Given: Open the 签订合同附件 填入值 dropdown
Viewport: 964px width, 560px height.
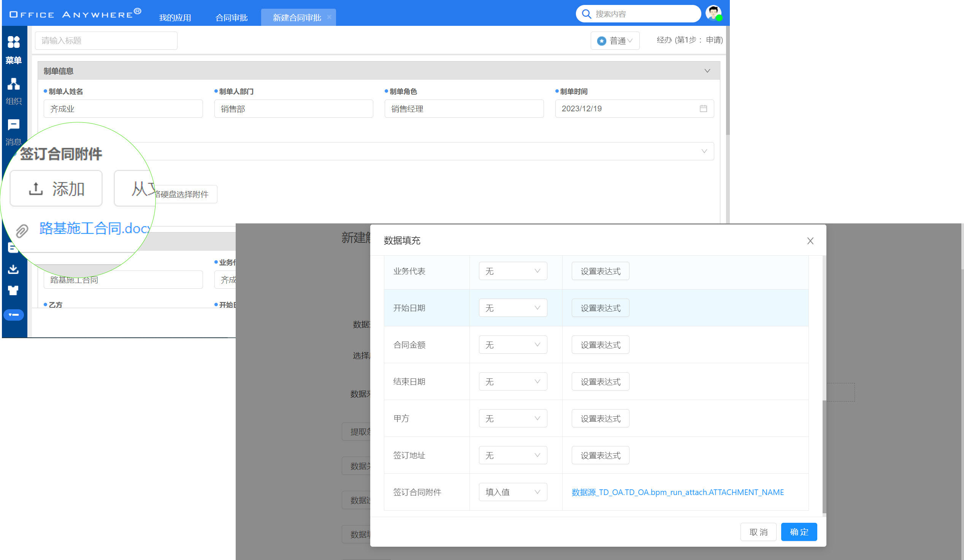Looking at the screenshot, I should pos(513,492).
